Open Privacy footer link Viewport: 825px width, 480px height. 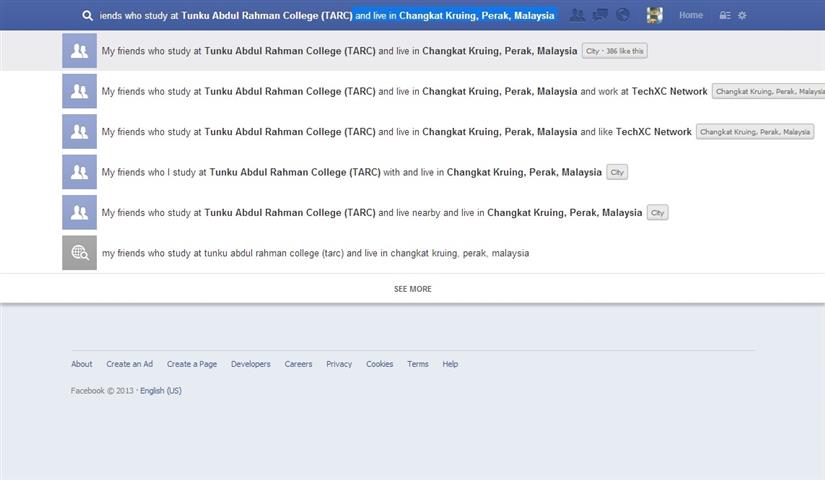click(x=339, y=364)
